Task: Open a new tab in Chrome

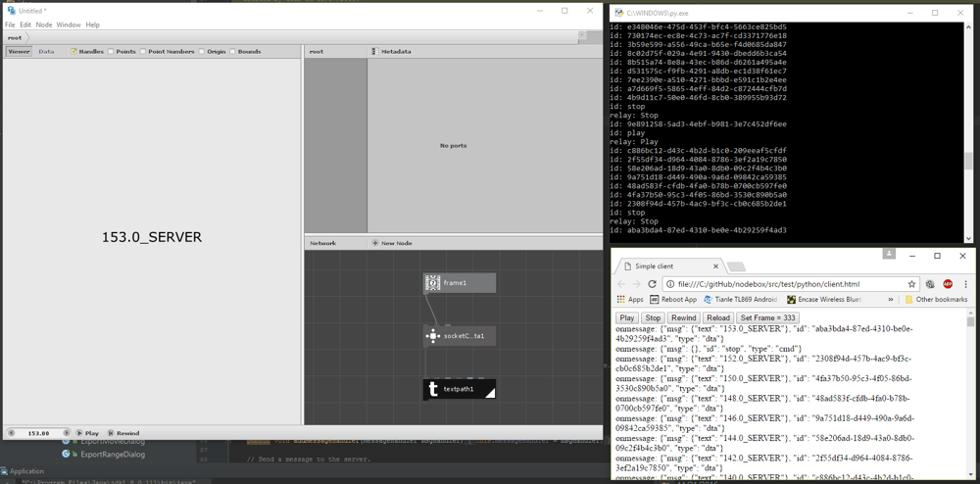Action: click(736, 266)
